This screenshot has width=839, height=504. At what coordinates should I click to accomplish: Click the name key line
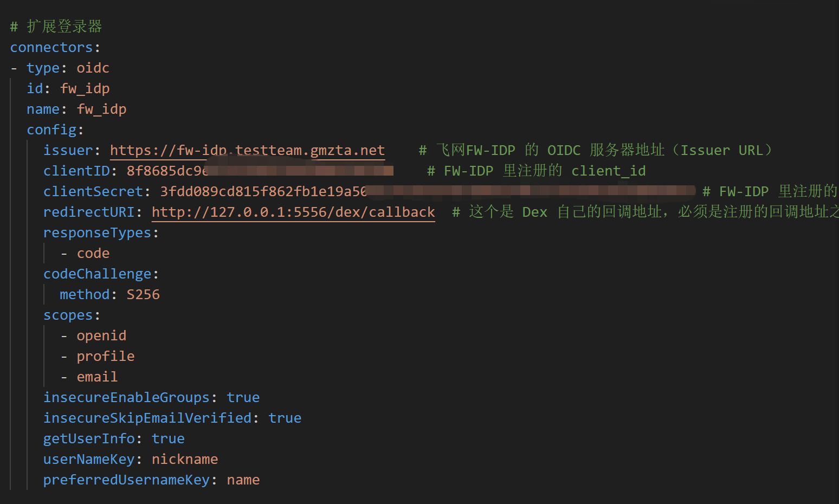pos(43,109)
